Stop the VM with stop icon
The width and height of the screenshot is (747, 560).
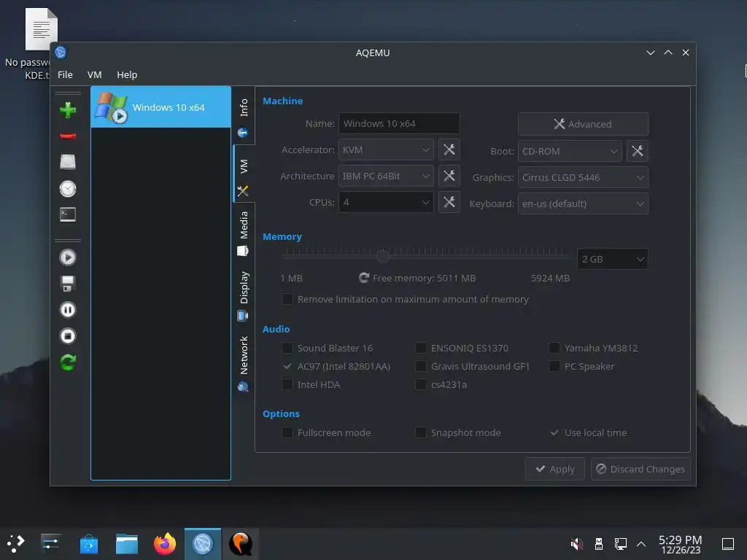tap(68, 336)
